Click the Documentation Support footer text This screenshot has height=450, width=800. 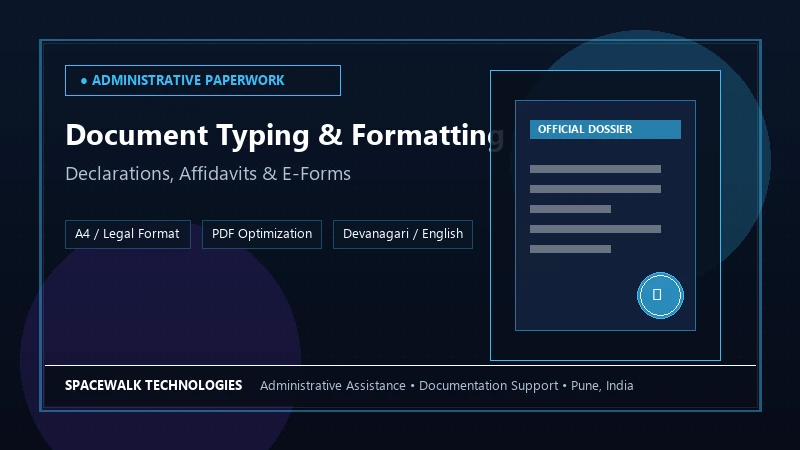click(488, 386)
